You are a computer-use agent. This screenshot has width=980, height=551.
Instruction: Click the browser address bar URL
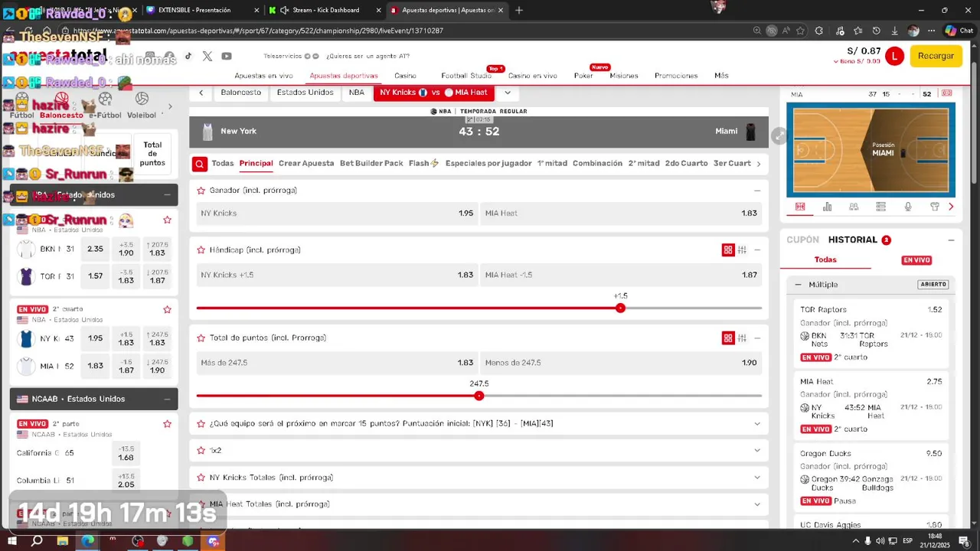tap(258, 31)
